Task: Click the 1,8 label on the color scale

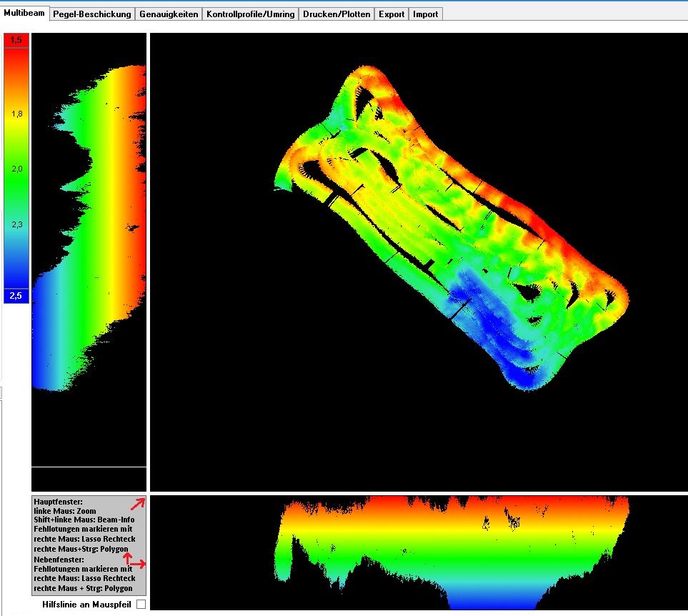Action: click(x=16, y=114)
